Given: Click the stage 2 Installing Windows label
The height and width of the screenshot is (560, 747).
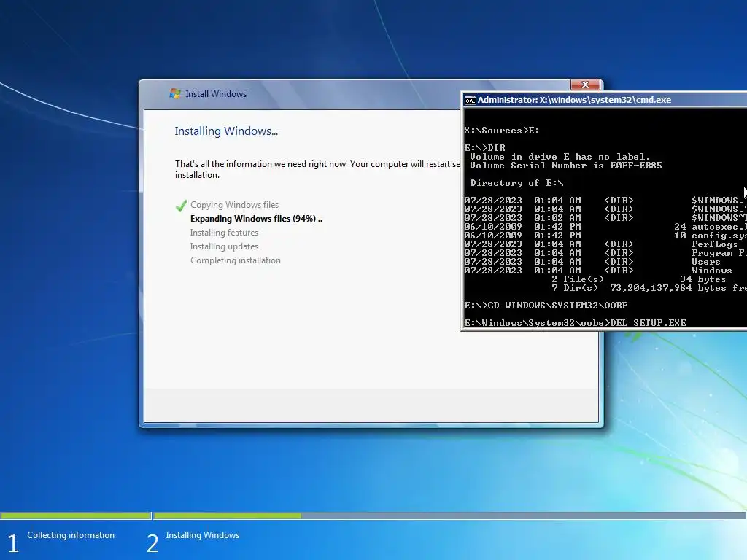Looking at the screenshot, I should (203, 535).
